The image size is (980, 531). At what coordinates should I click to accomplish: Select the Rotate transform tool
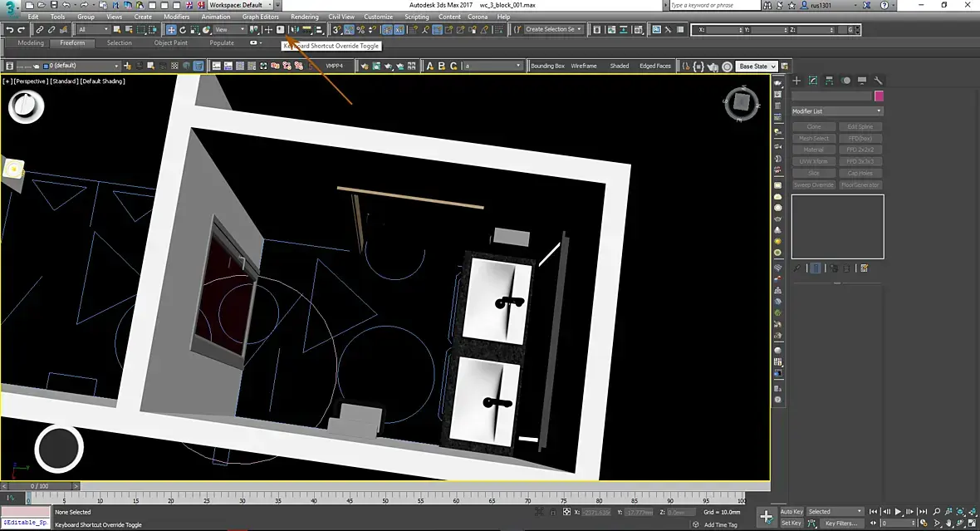pyautogui.click(x=183, y=29)
